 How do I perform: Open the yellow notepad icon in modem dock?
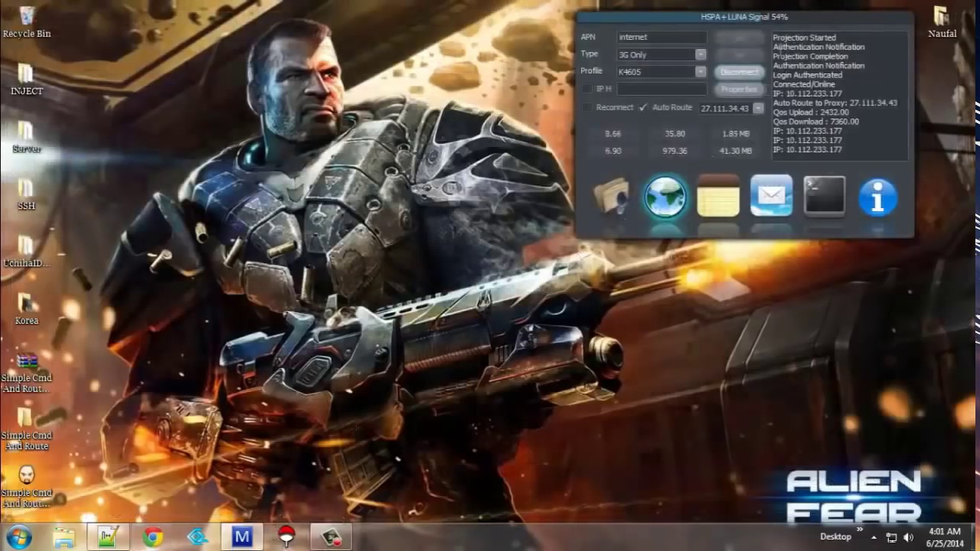(718, 196)
